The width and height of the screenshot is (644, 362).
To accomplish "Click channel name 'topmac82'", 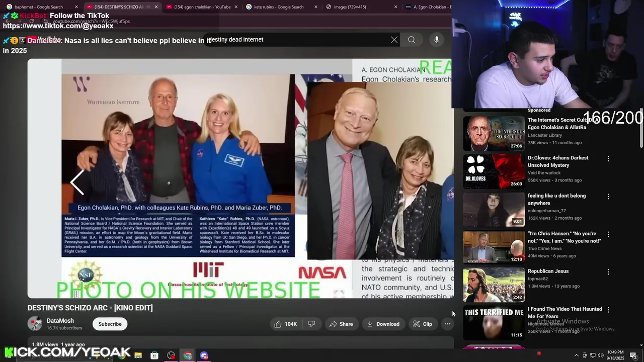I will [538, 279].
